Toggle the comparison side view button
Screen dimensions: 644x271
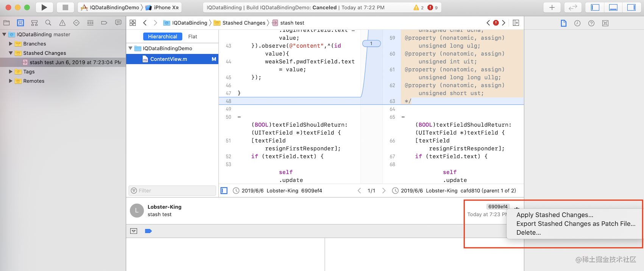[224, 190]
